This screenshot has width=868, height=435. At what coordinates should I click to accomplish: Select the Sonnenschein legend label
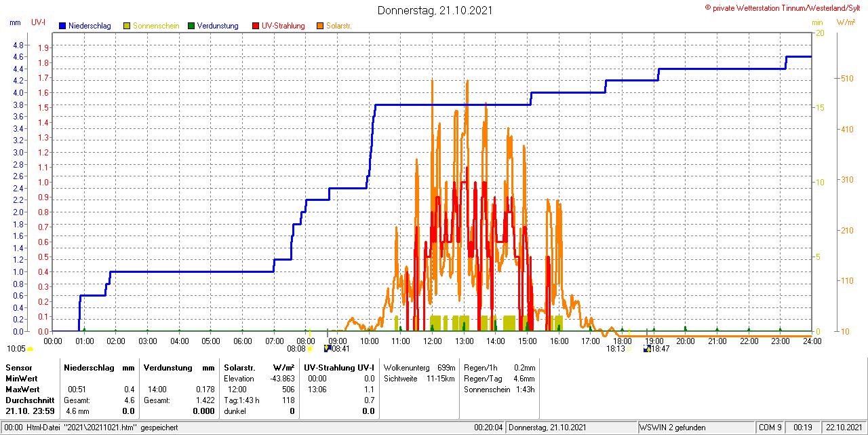[156, 26]
